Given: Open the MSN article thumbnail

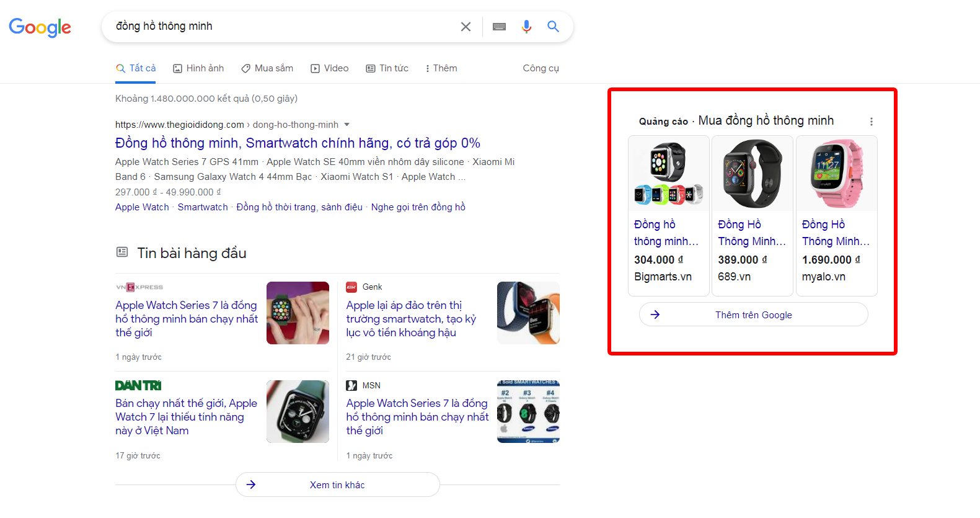Looking at the screenshot, I should 528,411.
